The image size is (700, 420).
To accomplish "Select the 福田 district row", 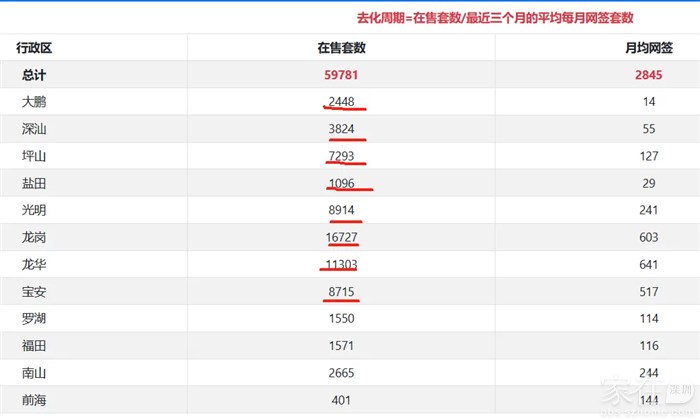I will point(34,345).
